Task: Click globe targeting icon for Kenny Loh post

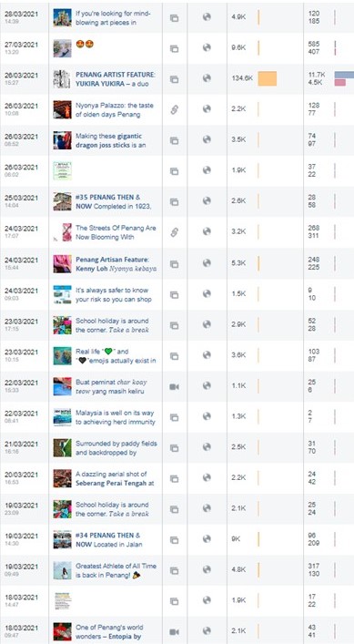Action: [x=207, y=263]
